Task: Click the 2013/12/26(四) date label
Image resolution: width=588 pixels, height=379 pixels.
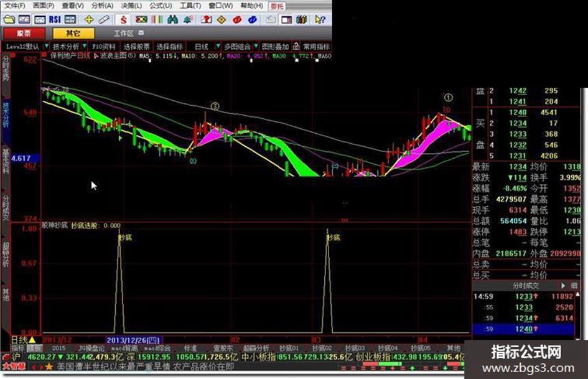Action: tap(134, 340)
